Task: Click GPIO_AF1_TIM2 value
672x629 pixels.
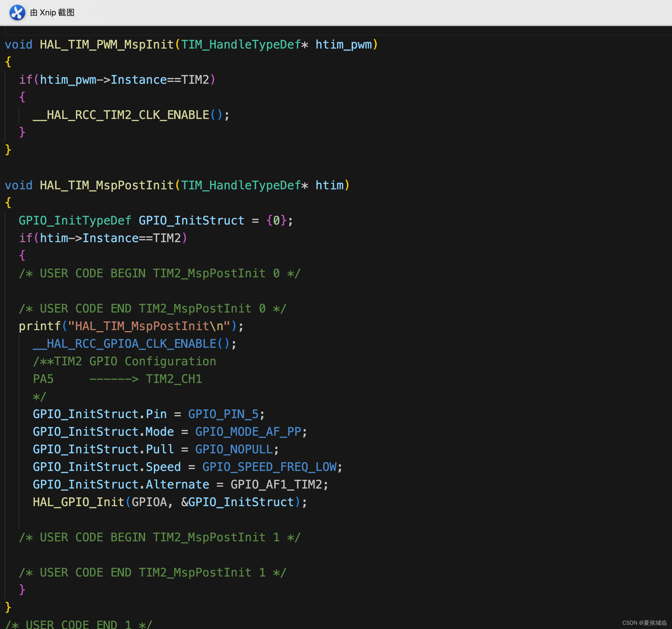Action: pyautogui.click(x=276, y=484)
